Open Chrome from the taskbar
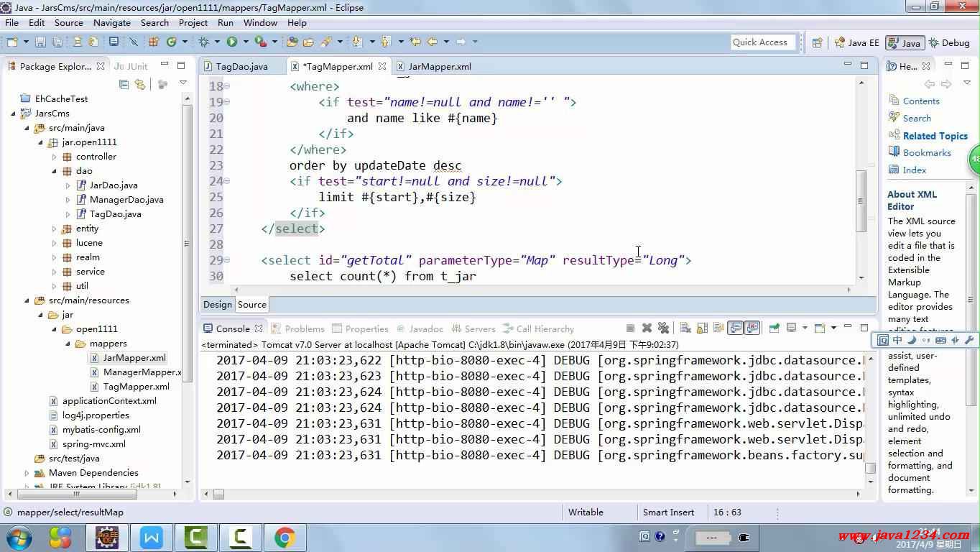980x552 pixels. click(x=285, y=537)
